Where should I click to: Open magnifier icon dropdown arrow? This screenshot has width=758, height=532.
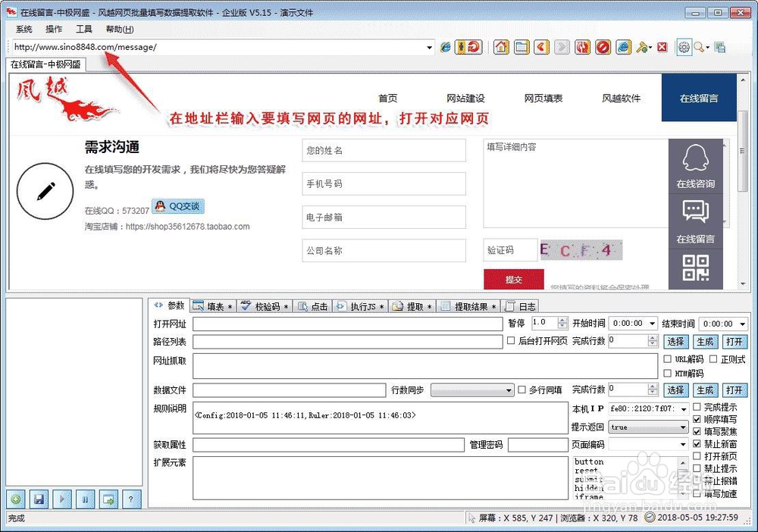pyautogui.click(x=708, y=47)
